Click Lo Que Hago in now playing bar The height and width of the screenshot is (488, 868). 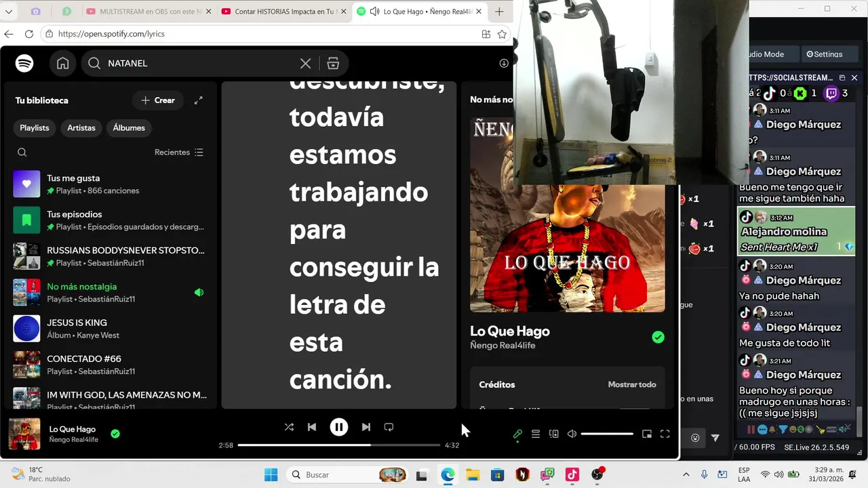[x=73, y=429]
